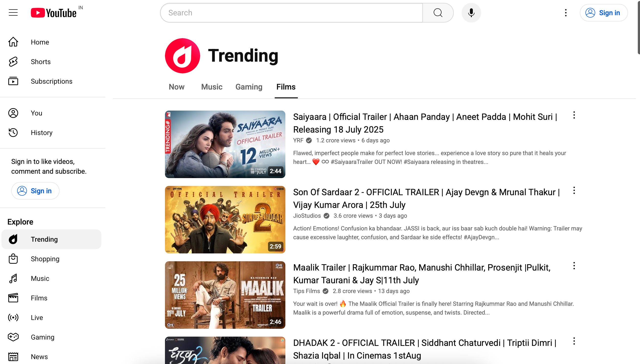
Task: Click Saiyaara description starting 'Flawed, imperfect people'
Action: pyautogui.click(x=430, y=158)
